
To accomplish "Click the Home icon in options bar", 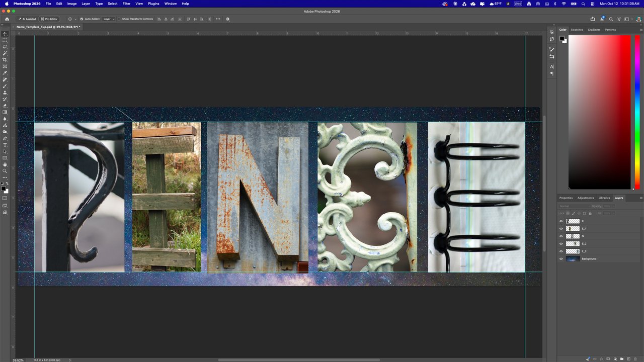I will (7, 19).
